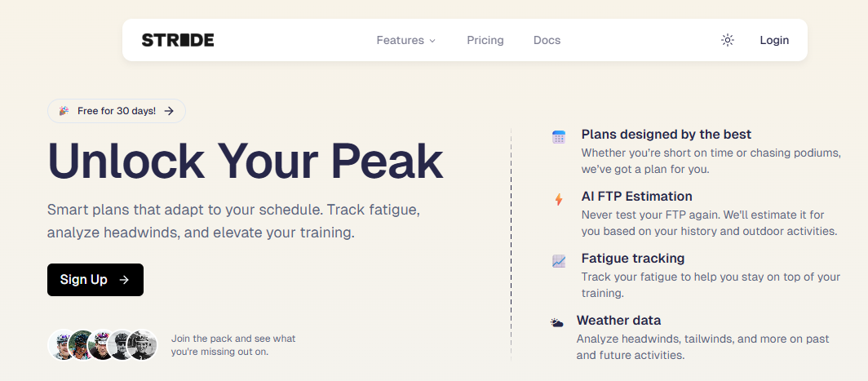Image resolution: width=868 pixels, height=381 pixels.
Task: Open the Free for 30 days banner
Action: [117, 111]
